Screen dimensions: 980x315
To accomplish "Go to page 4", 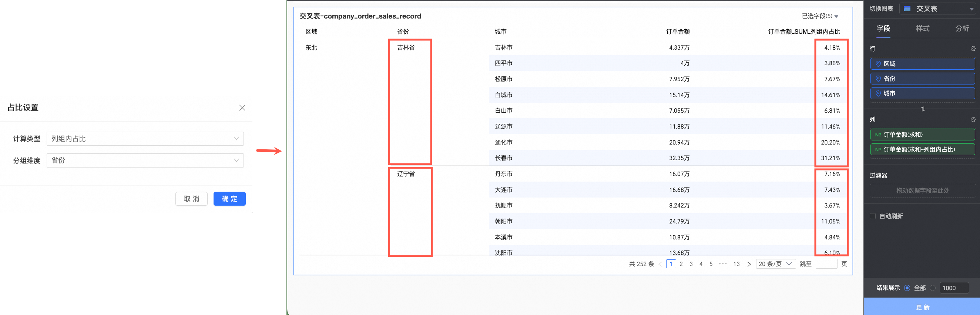I will click(x=701, y=264).
